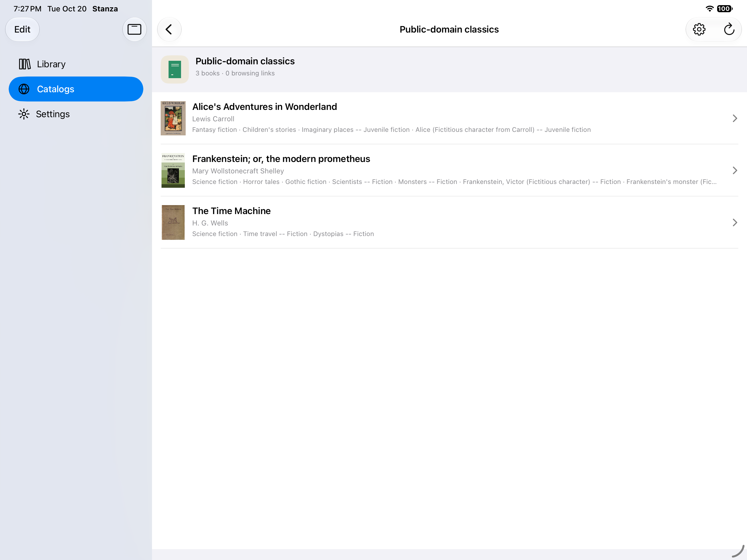Image resolution: width=747 pixels, height=560 pixels.
Task: Refresh the Public-domain classics catalog
Action: [729, 29]
